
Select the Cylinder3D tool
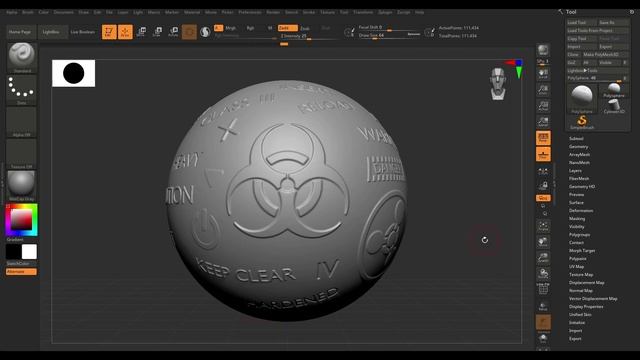(x=614, y=106)
